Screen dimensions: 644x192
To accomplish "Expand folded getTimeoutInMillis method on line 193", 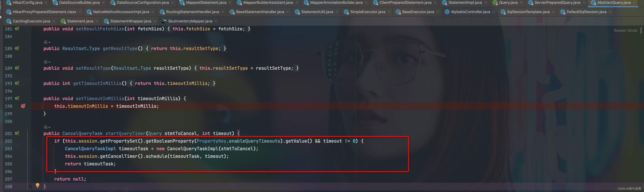I will coord(31,84).
